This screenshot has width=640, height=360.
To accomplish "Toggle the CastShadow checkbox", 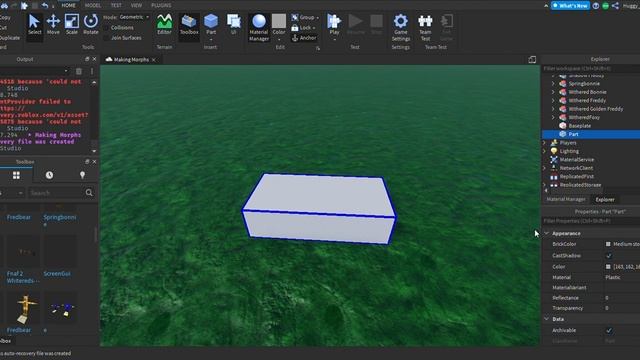I will 609,256.
